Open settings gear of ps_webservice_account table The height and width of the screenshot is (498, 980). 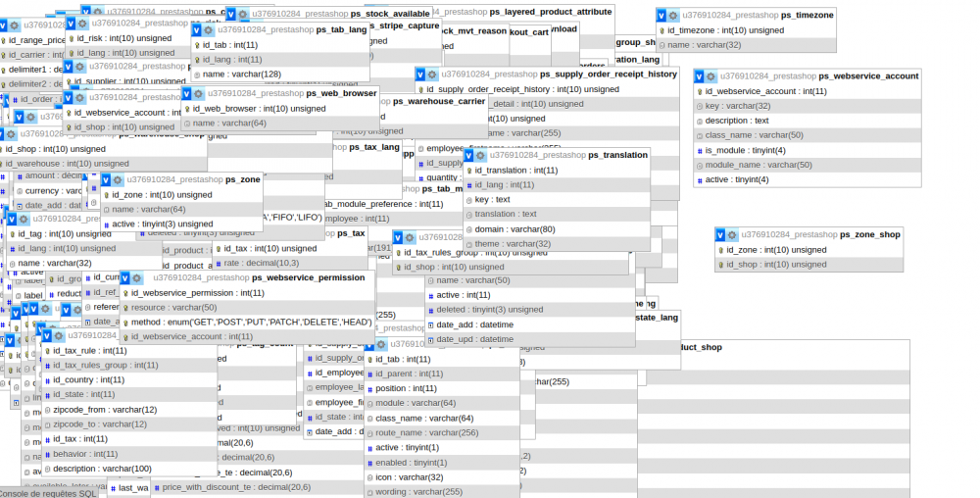coord(710,76)
